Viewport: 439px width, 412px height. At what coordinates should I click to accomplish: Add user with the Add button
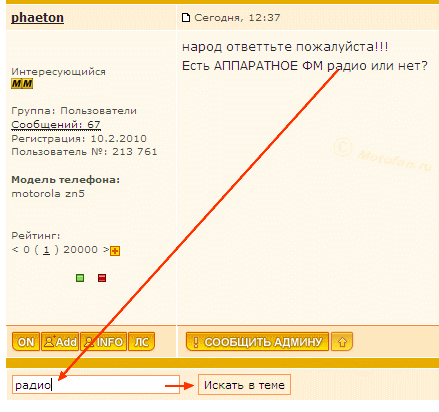point(60,342)
